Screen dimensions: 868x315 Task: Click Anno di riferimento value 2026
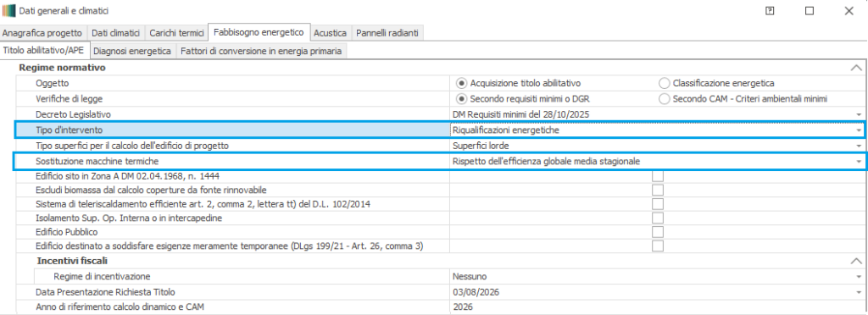pos(463,307)
